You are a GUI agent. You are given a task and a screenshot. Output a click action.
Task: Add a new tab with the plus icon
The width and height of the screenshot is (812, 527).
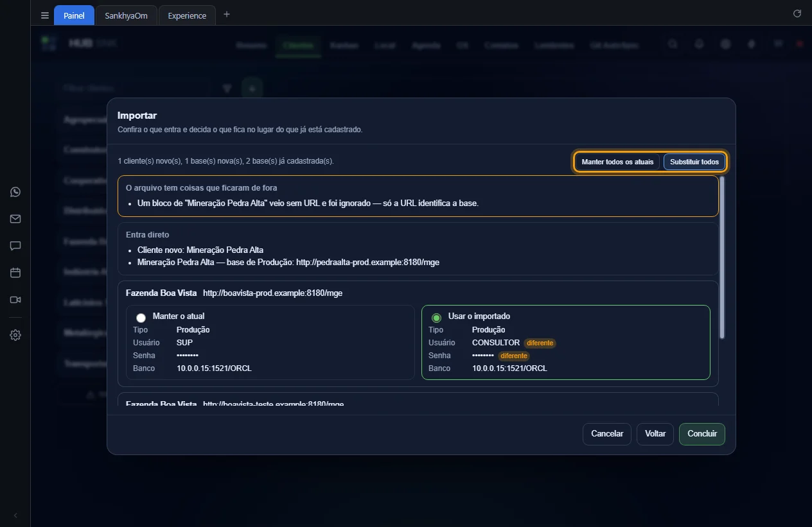[x=227, y=14]
